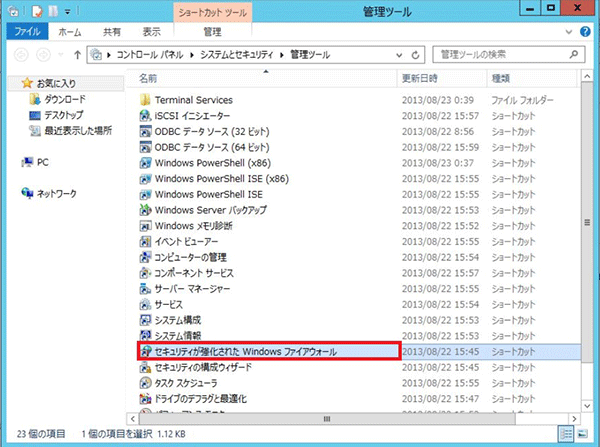Viewport: 600px width, 447px height.
Task: Select the セキュリティの構成ウィザード icon
Action: pos(145,367)
